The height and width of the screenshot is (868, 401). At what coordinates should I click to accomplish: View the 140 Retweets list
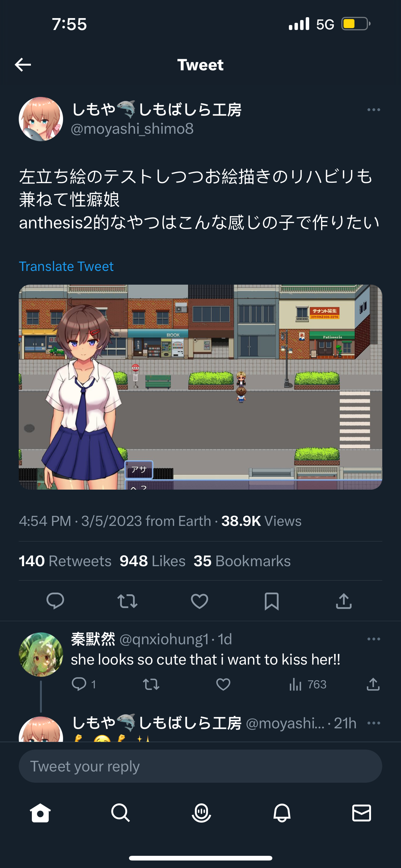coord(65,561)
